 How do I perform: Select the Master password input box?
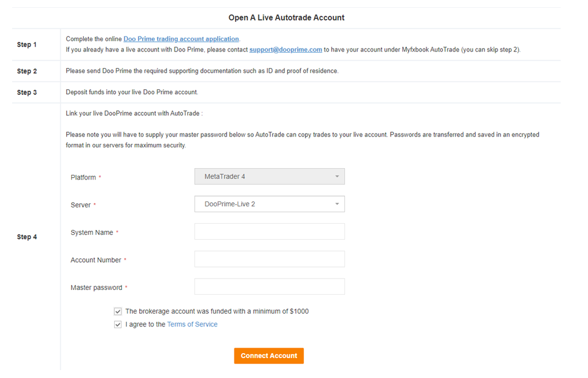coord(270,286)
